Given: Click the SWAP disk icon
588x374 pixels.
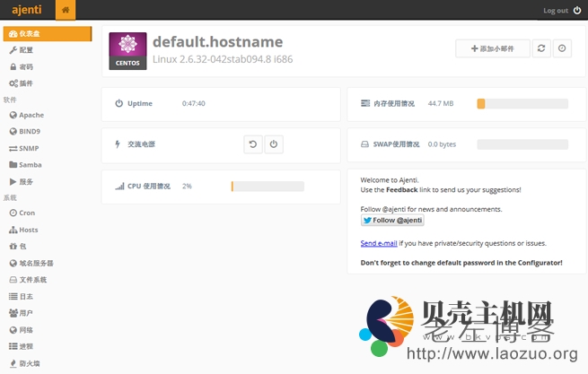Looking at the screenshot, I should tap(364, 144).
